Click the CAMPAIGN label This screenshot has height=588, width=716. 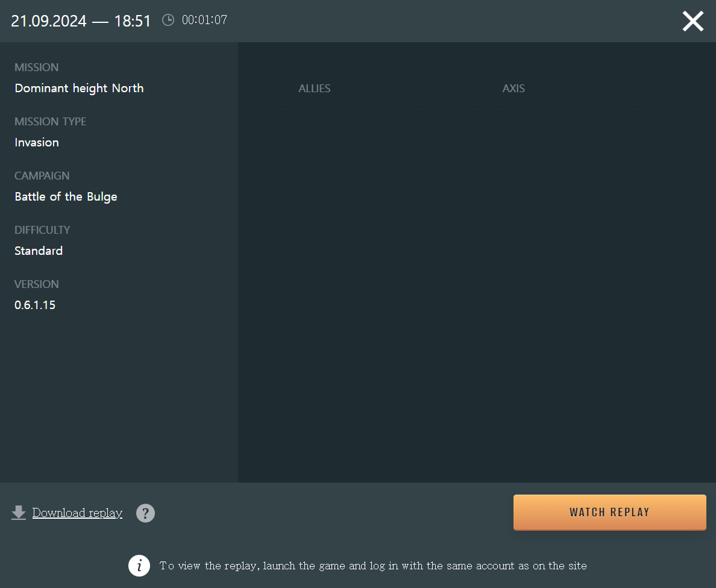[42, 176]
